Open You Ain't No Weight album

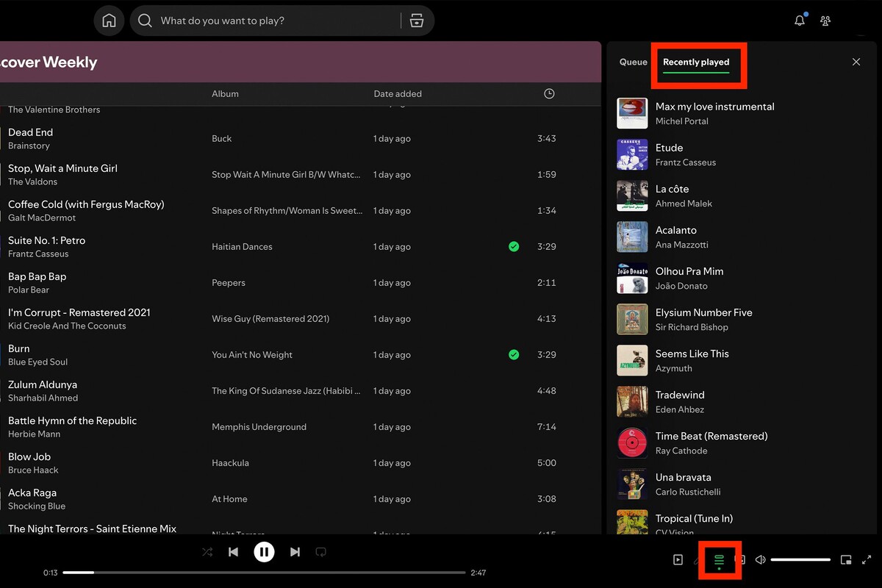pos(252,355)
